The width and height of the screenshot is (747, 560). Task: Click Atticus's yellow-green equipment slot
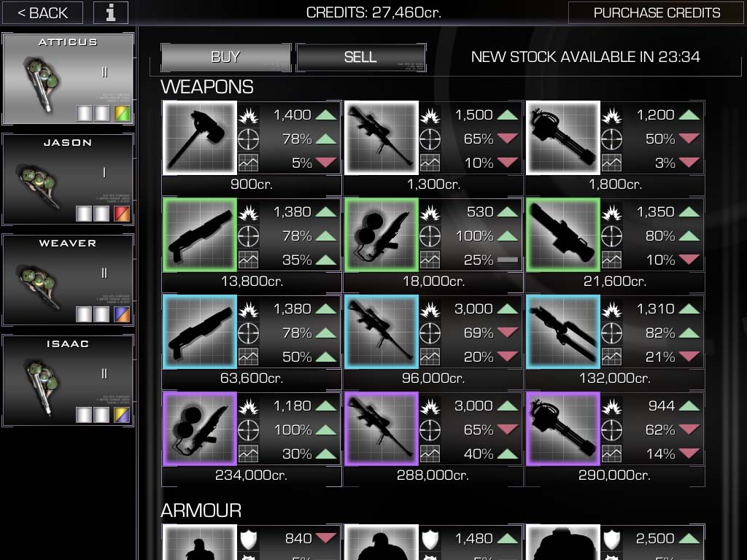coord(122,113)
